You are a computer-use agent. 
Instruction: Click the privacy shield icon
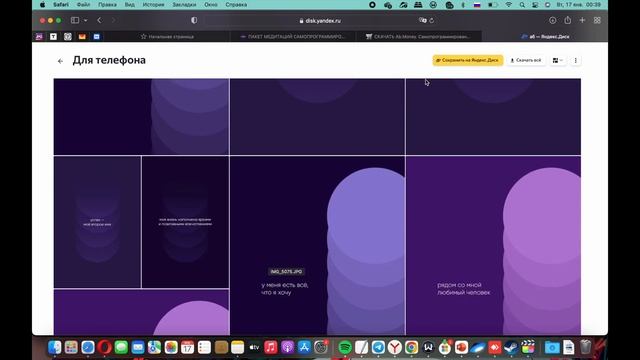(x=194, y=20)
